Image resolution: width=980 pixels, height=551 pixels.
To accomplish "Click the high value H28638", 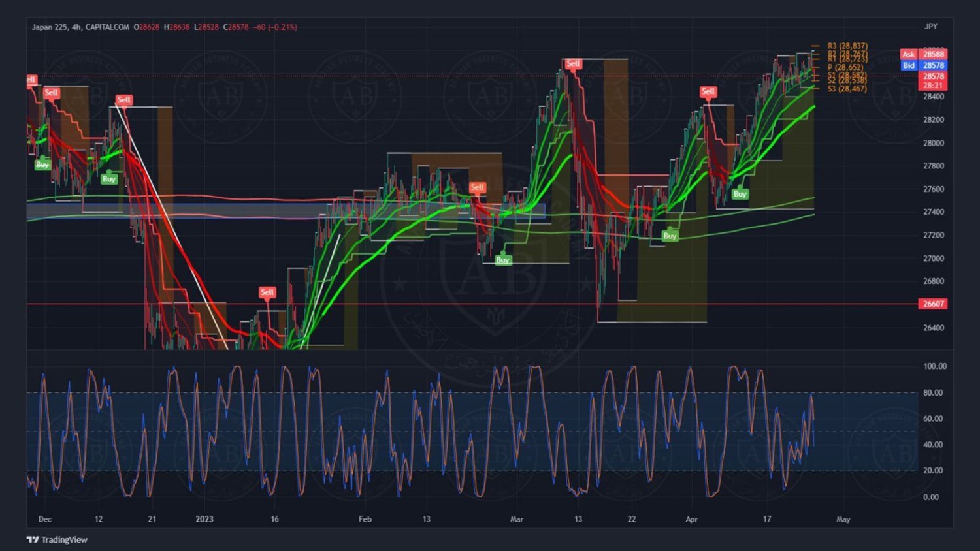I will (x=176, y=27).
